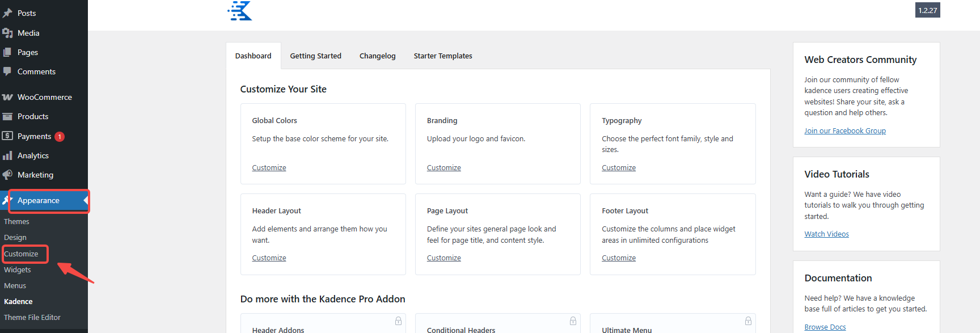
Task: Open Payments menu with notification badge
Action: pos(34,136)
